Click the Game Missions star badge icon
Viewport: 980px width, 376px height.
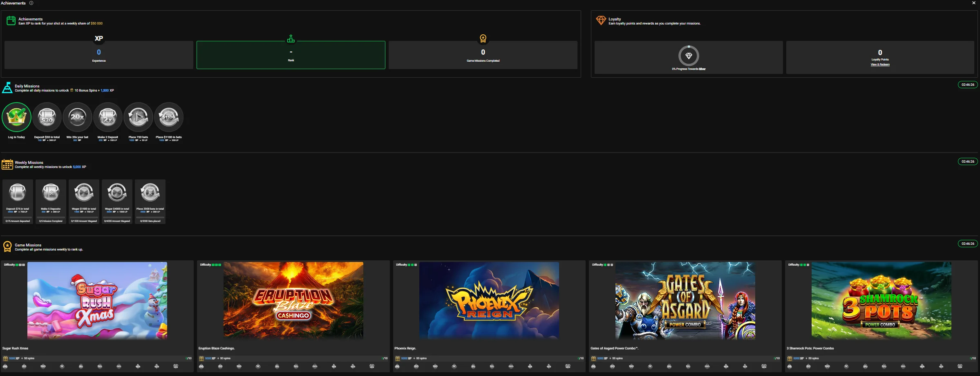point(7,246)
